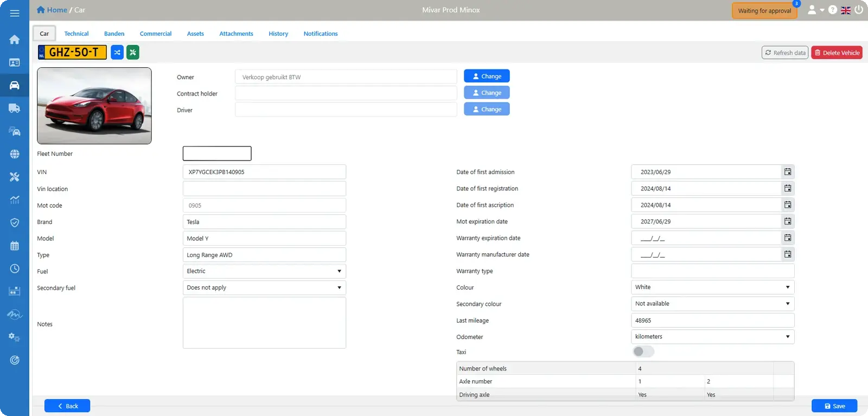Click the blue shuffle icon beside license plate
868x416 pixels.
(x=117, y=52)
